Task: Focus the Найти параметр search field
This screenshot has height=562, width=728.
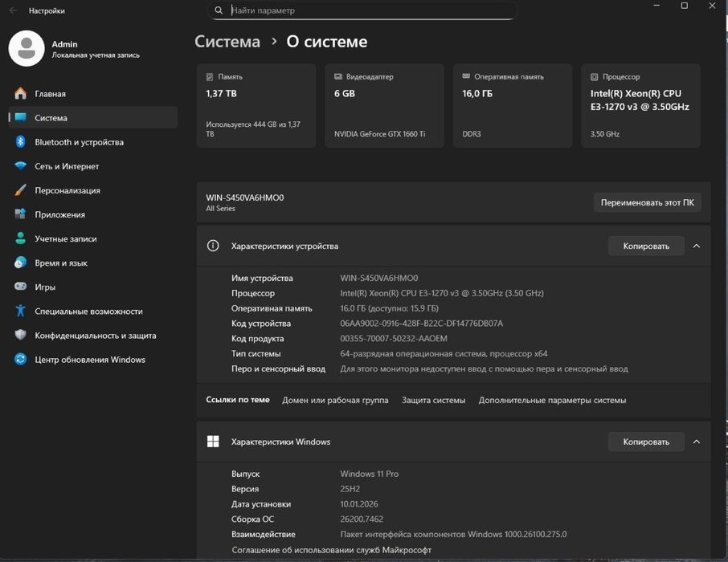Action: pos(362,10)
